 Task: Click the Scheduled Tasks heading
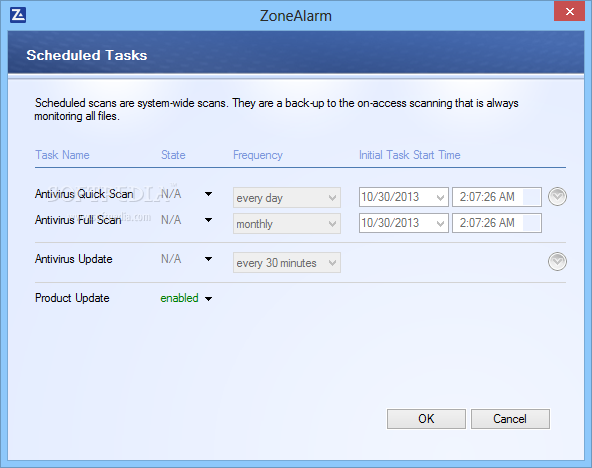coord(87,55)
